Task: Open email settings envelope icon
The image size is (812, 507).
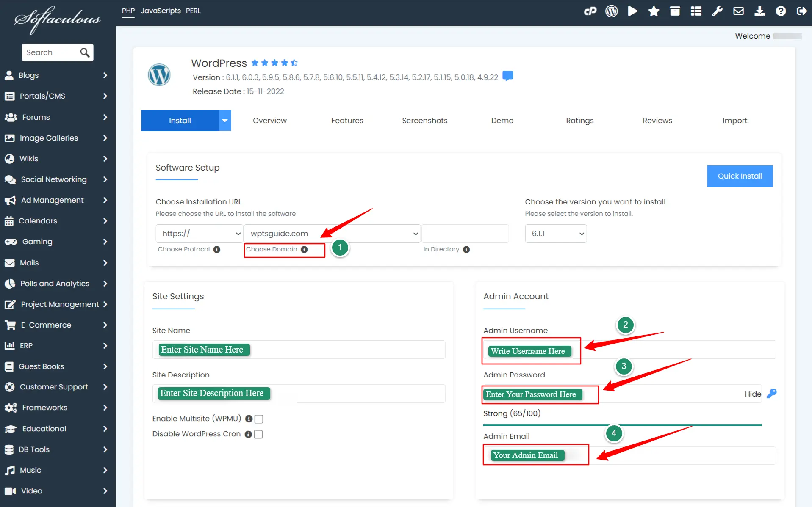Action: (x=738, y=11)
